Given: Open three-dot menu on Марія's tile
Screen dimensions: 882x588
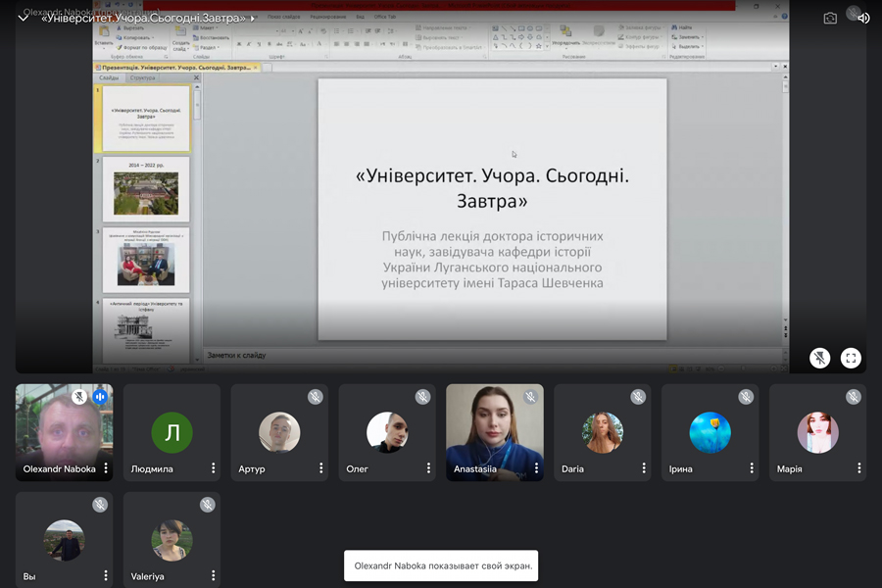Looking at the screenshot, I should pos(859,468).
